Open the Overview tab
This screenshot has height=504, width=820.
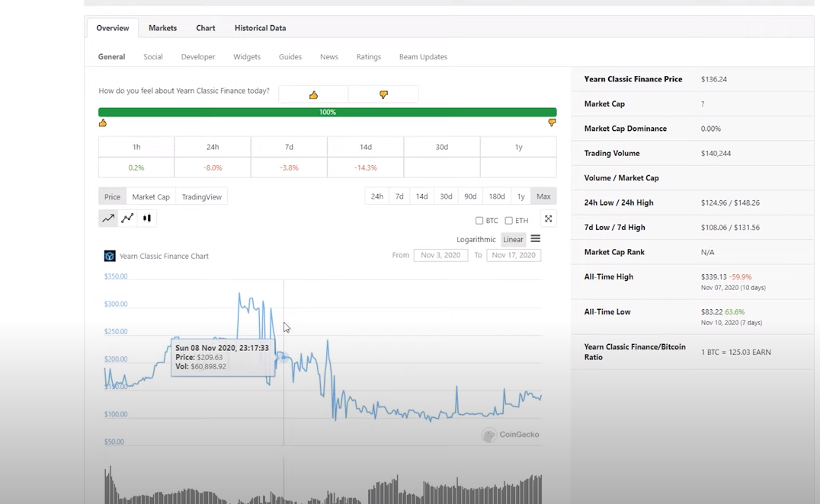(113, 27)
